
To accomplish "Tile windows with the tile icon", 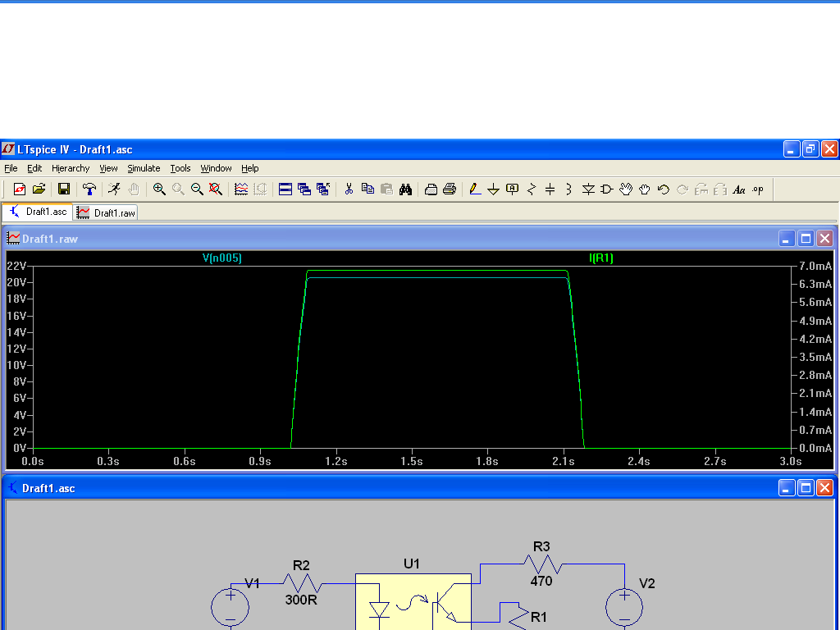I will [x=285, y=189].
